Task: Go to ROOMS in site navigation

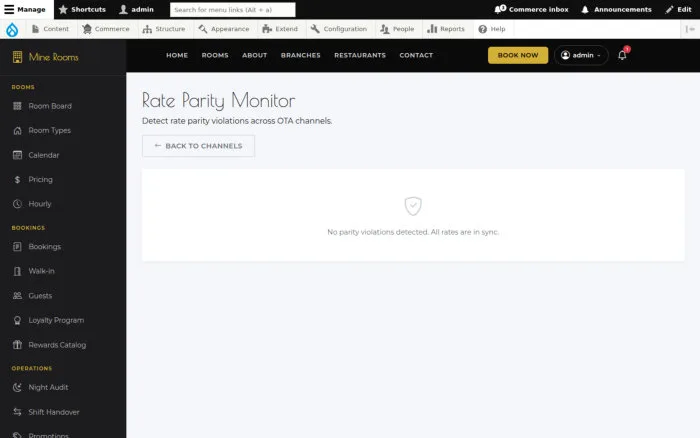Action: (x=215, y=55)
